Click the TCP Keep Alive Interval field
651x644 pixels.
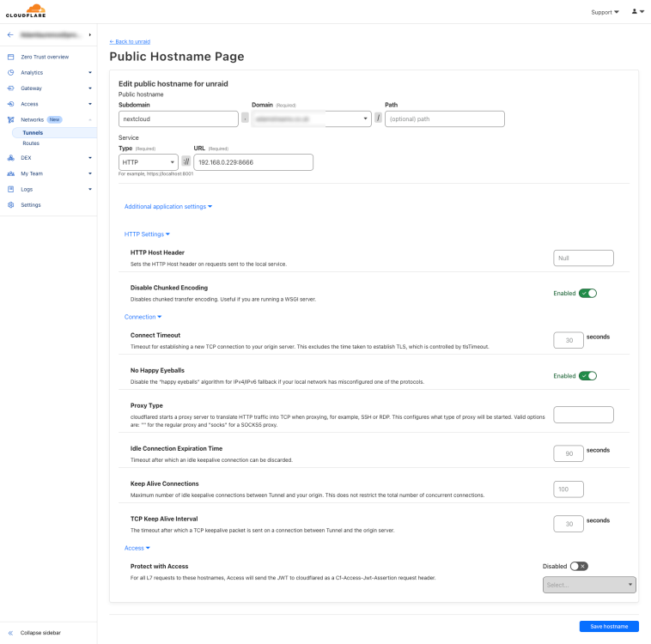569,524
